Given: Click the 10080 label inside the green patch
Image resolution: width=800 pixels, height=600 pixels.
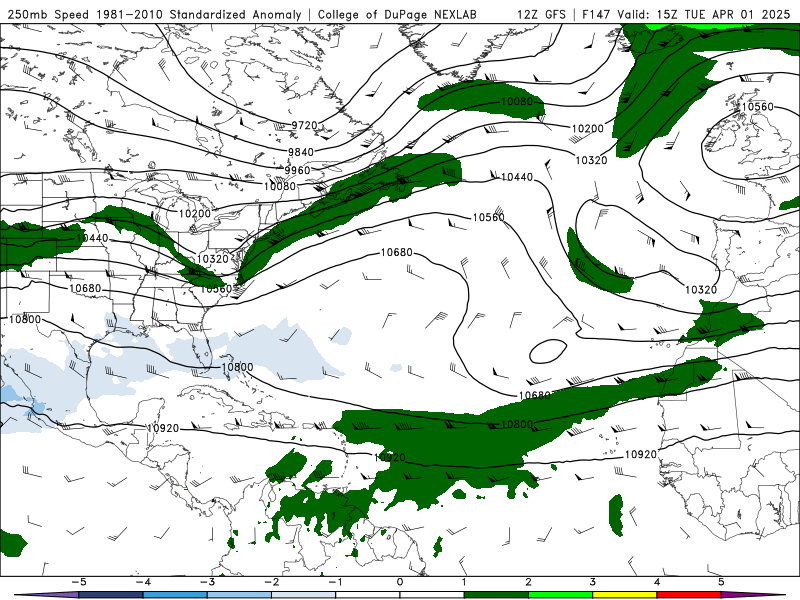Looking at the screenshot, I should 516,101.
